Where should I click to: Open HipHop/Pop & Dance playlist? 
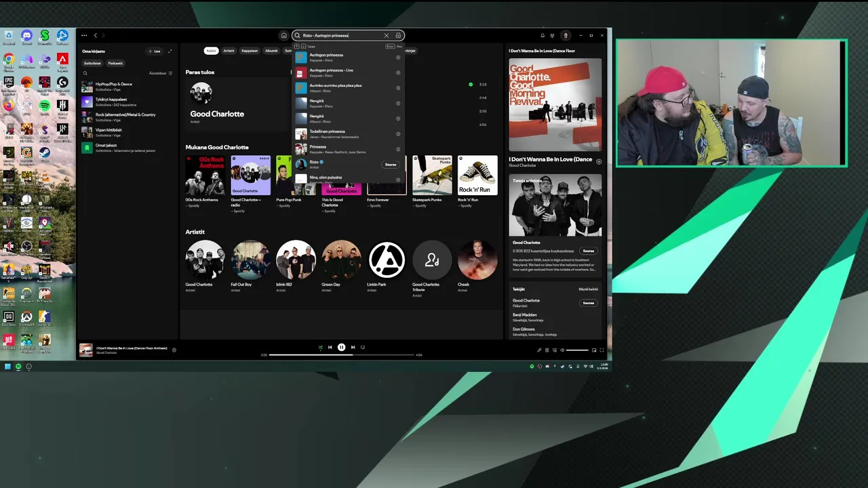[127, 86]
